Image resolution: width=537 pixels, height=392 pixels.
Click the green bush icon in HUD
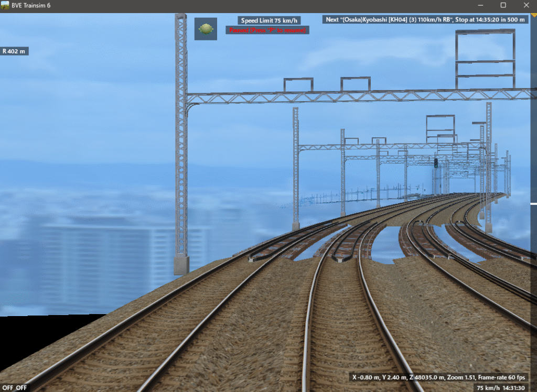pos(206,29)
